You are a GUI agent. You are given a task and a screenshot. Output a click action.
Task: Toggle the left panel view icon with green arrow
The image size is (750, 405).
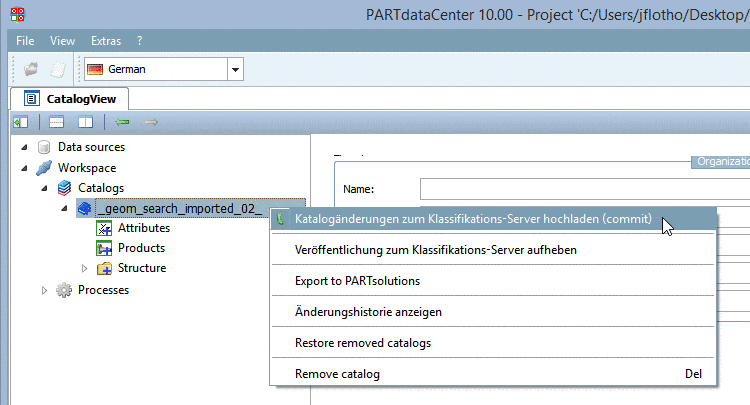coord(21,122)
